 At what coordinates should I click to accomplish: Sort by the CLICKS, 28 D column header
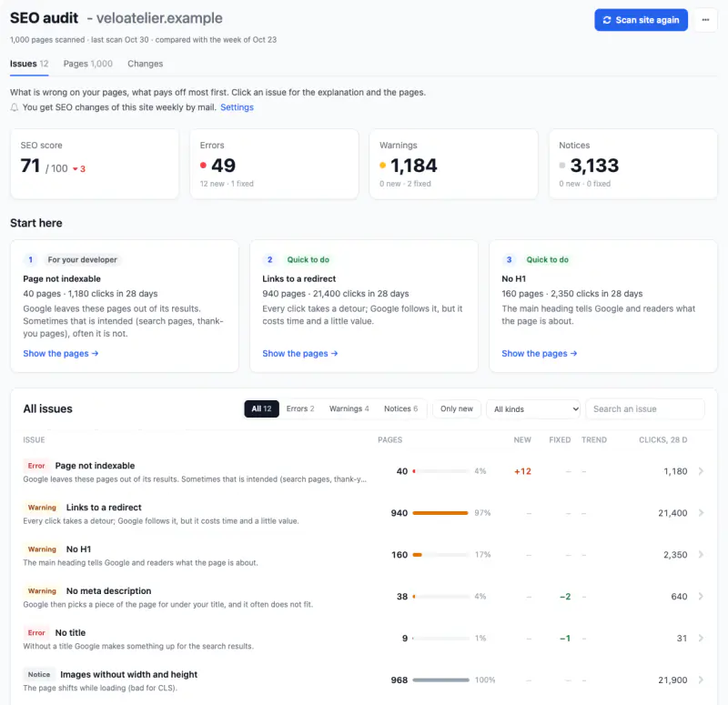(663, 439)
